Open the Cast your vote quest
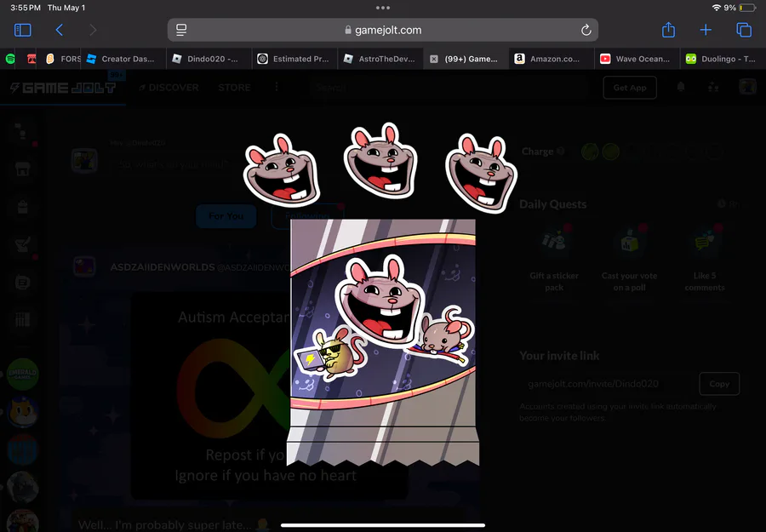 pos(629,259)
